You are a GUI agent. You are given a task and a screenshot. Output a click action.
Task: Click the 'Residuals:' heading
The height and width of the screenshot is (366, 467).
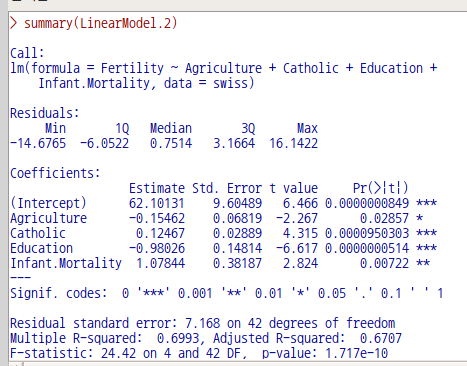[45, 113]
